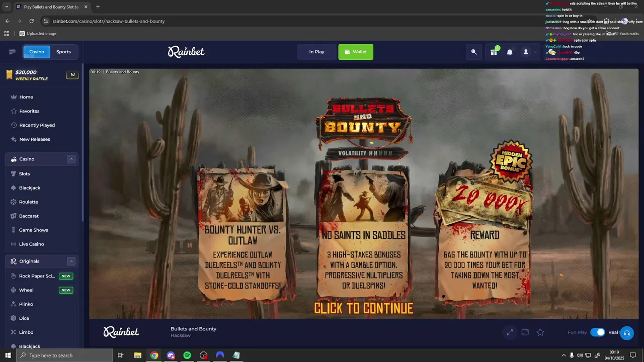Switch to the Sports tab

pyautogui.click(x=63, y=52)
